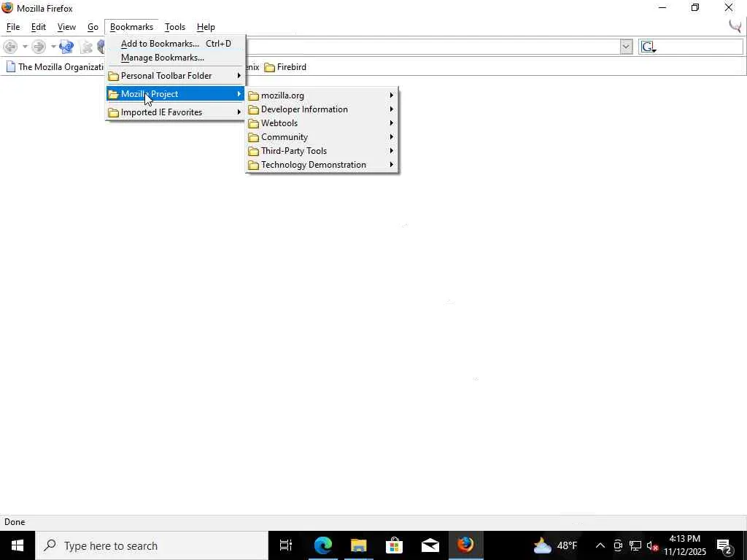Click submenu arrow of mozilla.org
This screenshot has height=560, width=747.
[392, 96]
